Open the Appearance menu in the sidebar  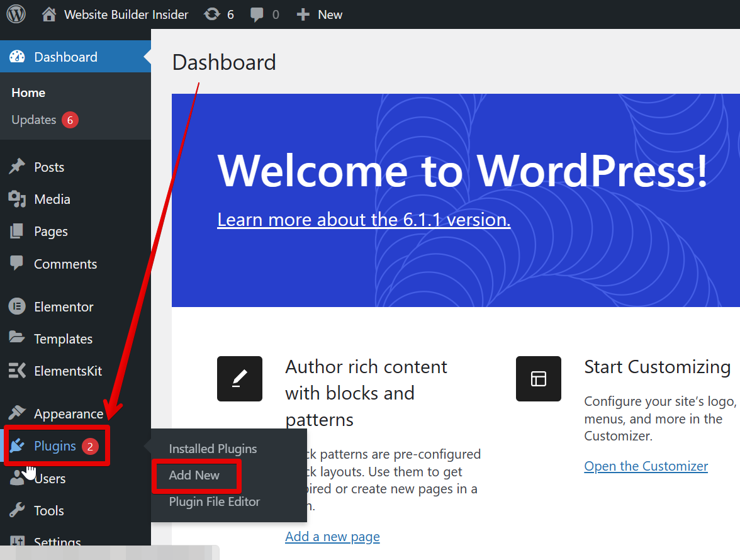pyautogui.click(x=68, y=414)
